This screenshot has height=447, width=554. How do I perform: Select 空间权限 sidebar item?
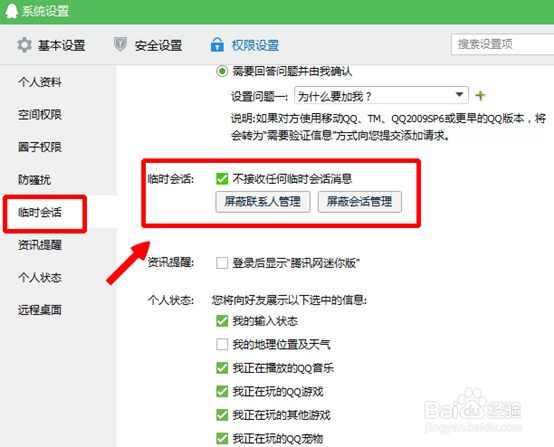(x=40, y=114)
